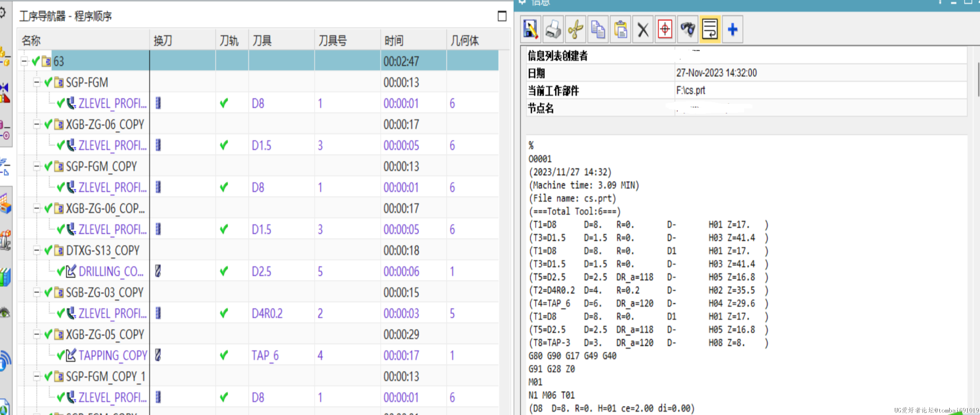Click the 节点名 row label

pos(541,108)
